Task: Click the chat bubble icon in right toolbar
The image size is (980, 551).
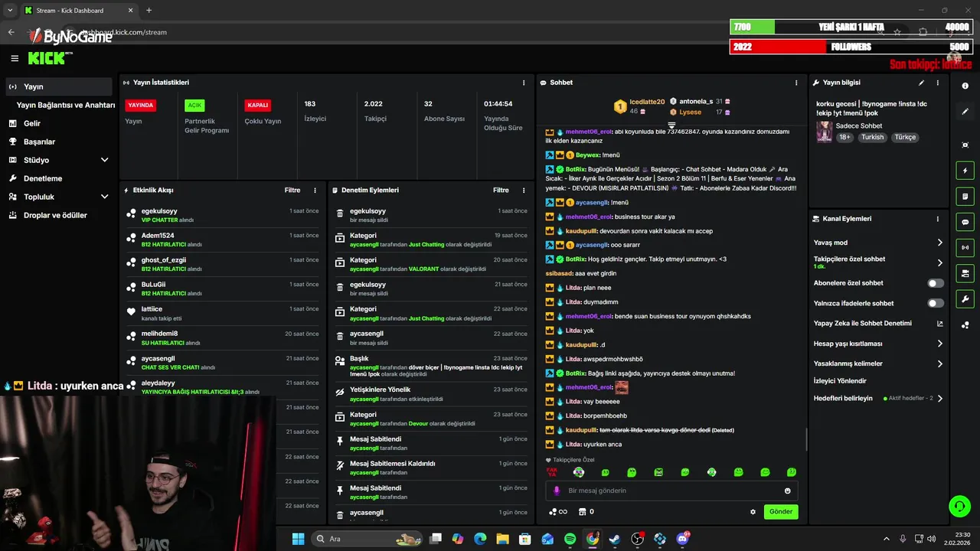Action: pos(965,222)
